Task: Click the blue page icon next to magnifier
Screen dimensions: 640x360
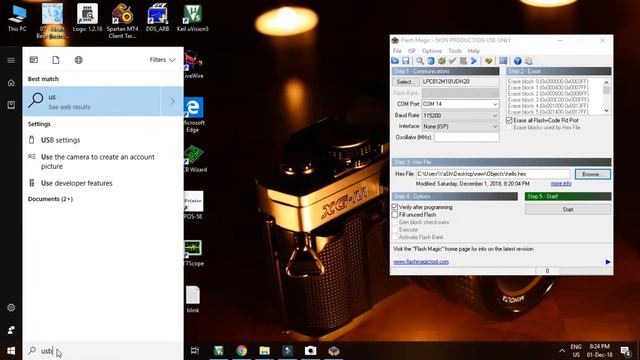Action: 431,61
